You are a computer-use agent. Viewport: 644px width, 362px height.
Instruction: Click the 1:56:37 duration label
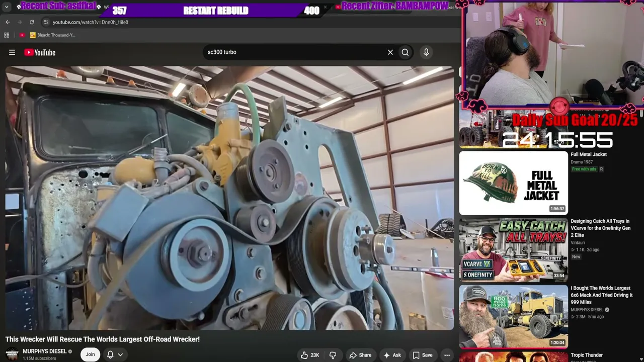point(557,209)
